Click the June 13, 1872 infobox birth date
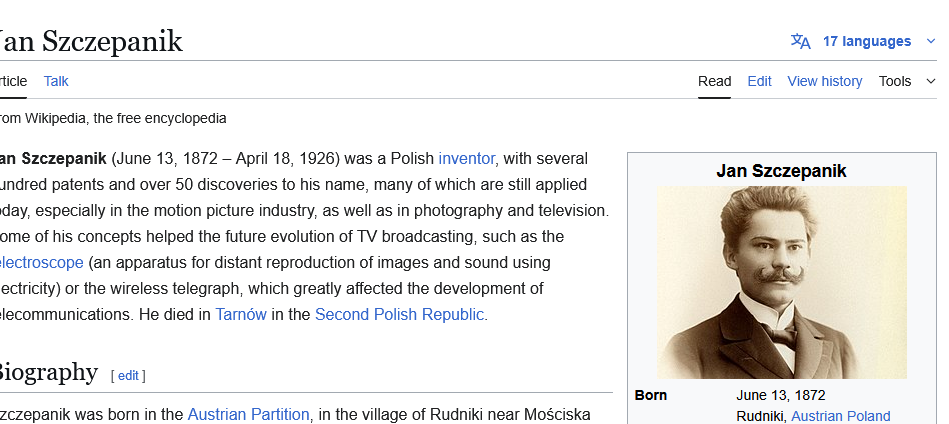The image size is (949, 424). [x=781, y=396]
